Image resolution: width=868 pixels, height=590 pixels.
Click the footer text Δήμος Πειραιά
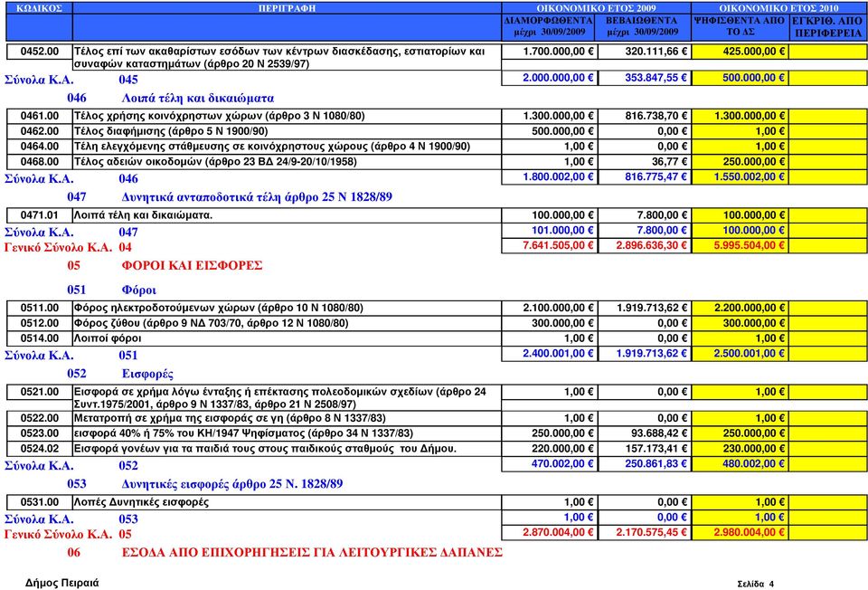[x=62, y=583]
